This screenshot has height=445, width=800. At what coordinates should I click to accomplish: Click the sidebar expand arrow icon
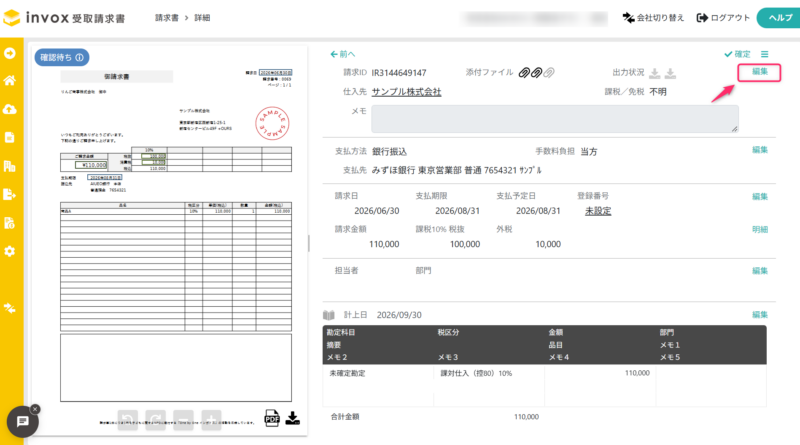(x=10, y=53)
